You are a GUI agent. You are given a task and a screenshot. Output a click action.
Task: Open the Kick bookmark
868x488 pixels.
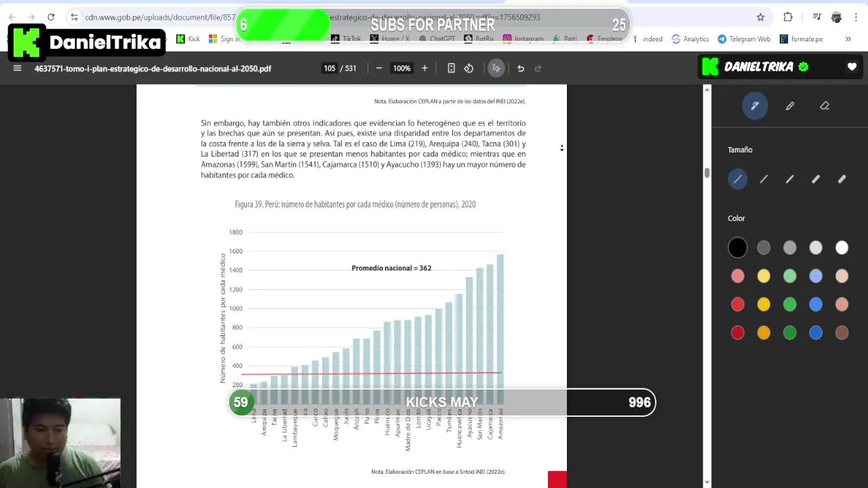(x=189, y=39)
